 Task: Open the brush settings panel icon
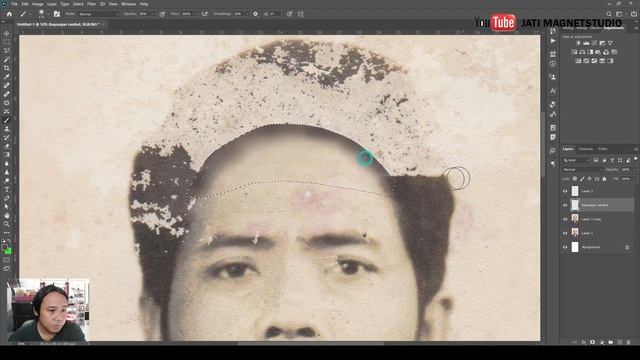click(57, 14)
